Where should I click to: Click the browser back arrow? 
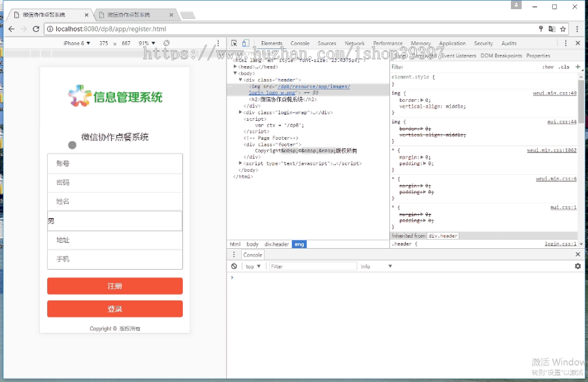[x=12, y=29]
